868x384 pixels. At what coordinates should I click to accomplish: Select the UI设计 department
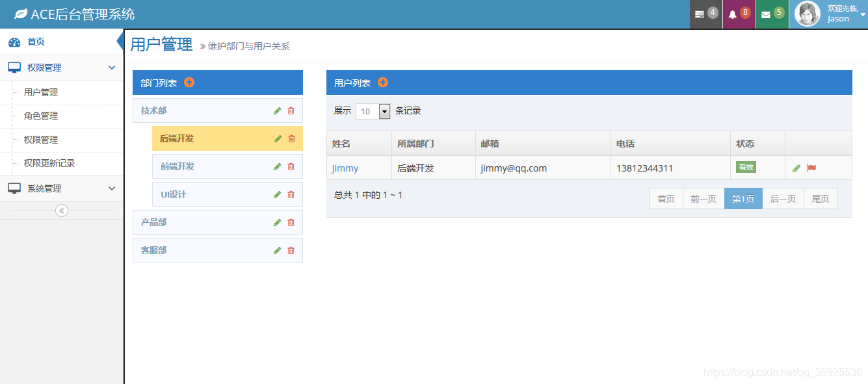pos(228,194)
